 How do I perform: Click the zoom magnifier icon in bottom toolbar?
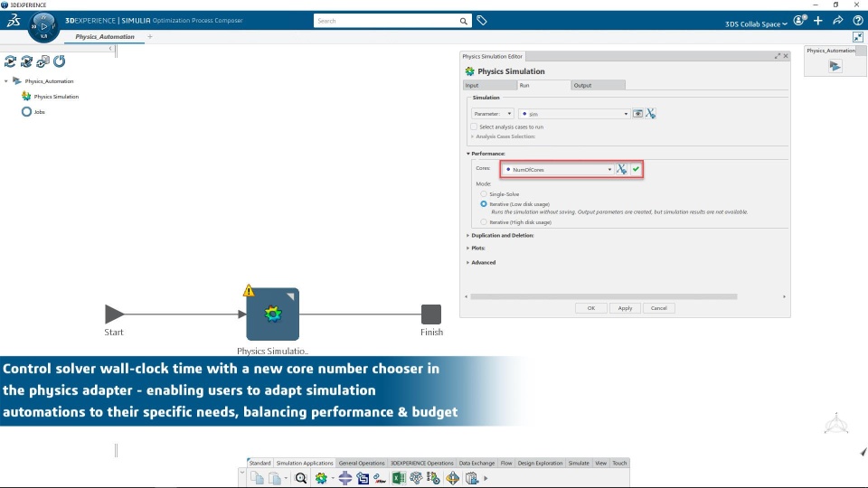[x=300, y=478]
